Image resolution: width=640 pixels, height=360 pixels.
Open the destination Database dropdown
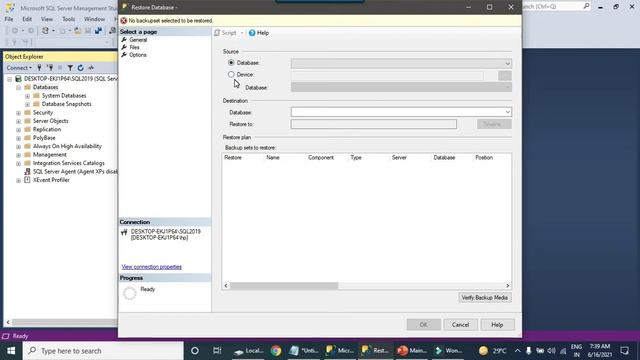coord(401,112)
